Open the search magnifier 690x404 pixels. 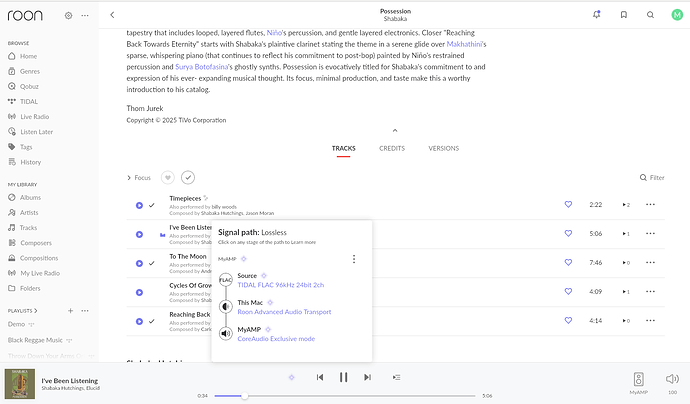pos(650,15)
